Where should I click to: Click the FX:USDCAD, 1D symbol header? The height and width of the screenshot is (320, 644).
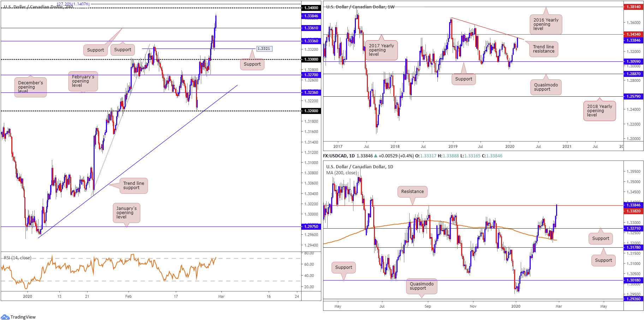pos(339,156)
